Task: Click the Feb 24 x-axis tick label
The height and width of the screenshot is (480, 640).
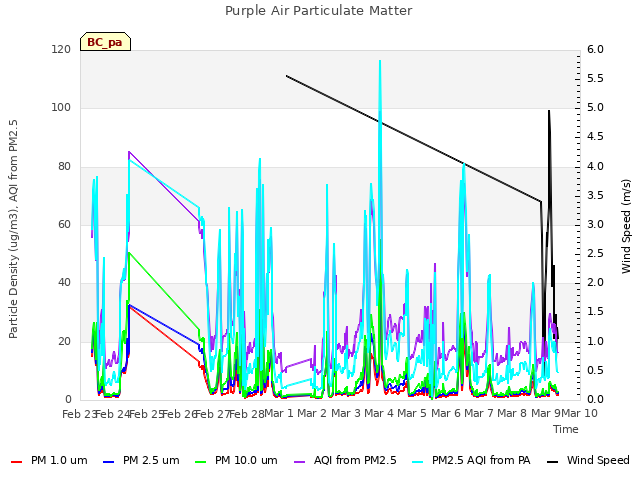Action: pyautogui.click(x=112, y=414)
